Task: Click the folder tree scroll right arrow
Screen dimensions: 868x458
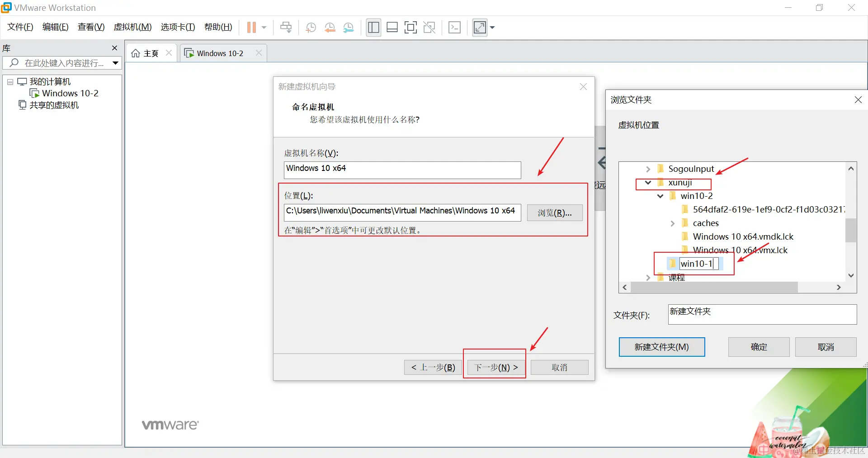Action: 839,287
